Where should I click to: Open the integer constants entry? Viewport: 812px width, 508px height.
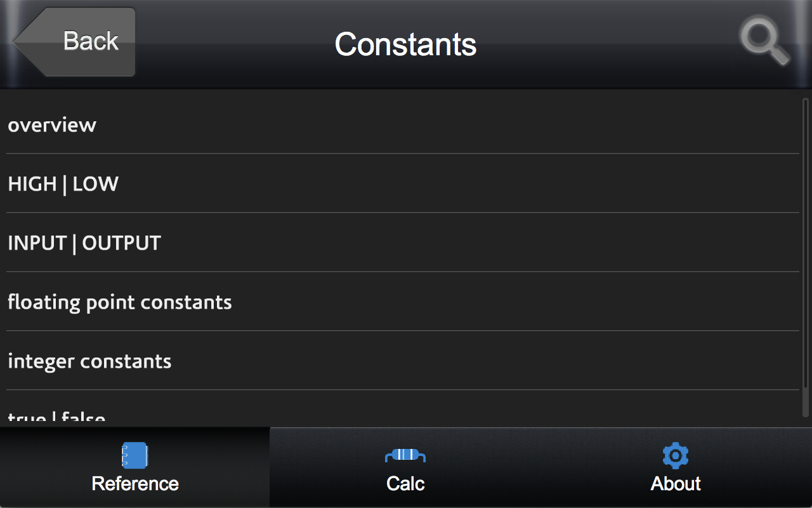click(89, 361)
